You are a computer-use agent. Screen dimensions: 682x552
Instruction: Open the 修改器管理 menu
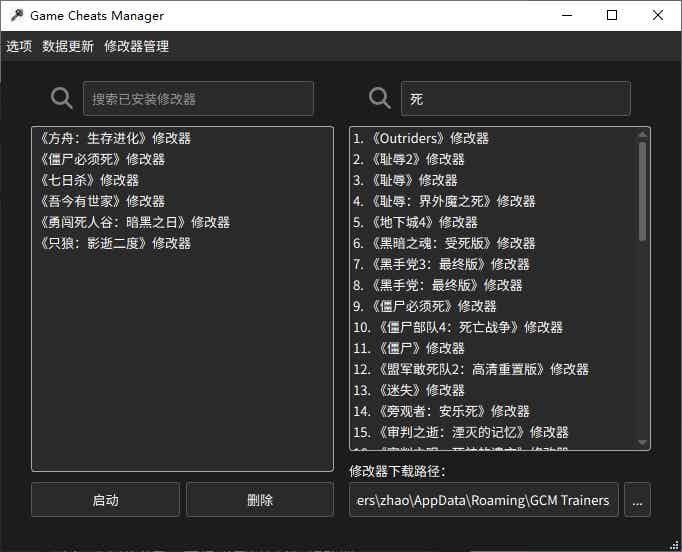(137, 46)
